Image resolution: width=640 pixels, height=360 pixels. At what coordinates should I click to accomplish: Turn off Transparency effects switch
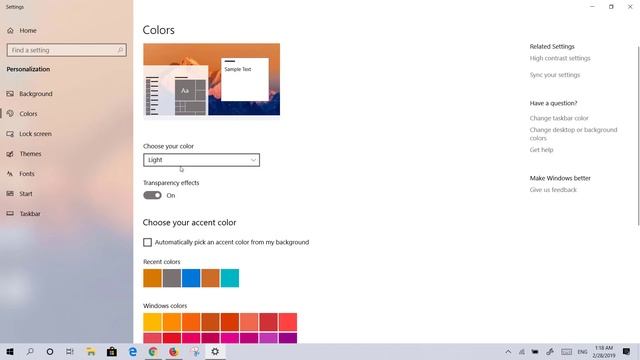(x=152, y=196)
